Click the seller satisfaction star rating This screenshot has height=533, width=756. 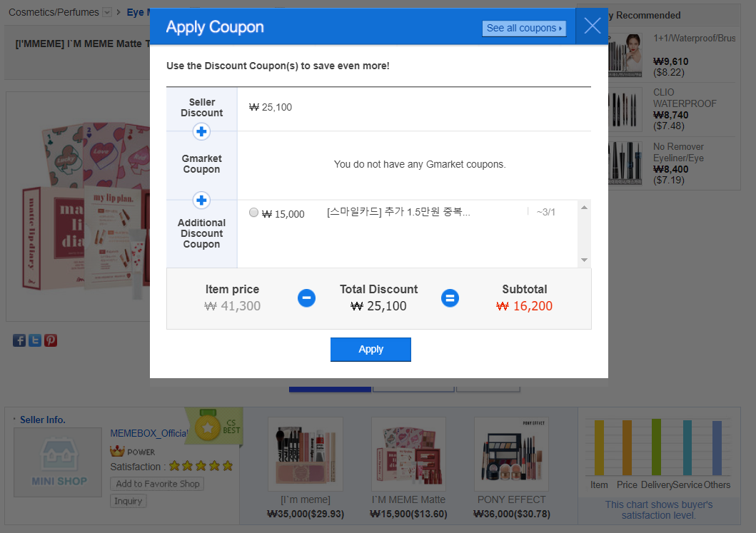tap(201, 466)
